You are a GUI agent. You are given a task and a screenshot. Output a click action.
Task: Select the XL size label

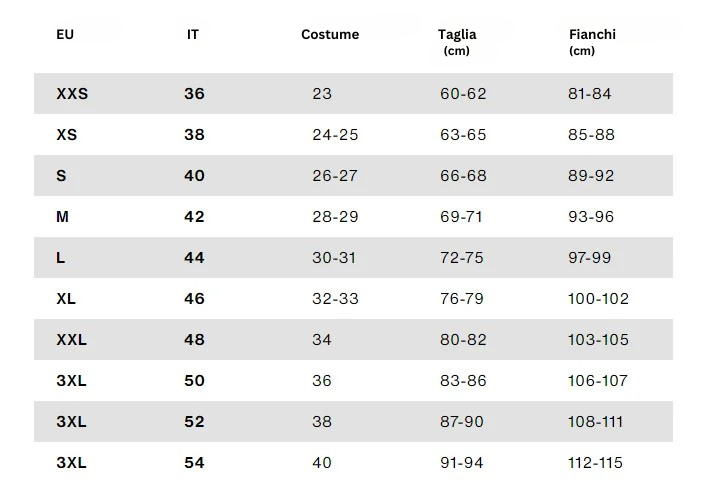click(x=67, y=299)
